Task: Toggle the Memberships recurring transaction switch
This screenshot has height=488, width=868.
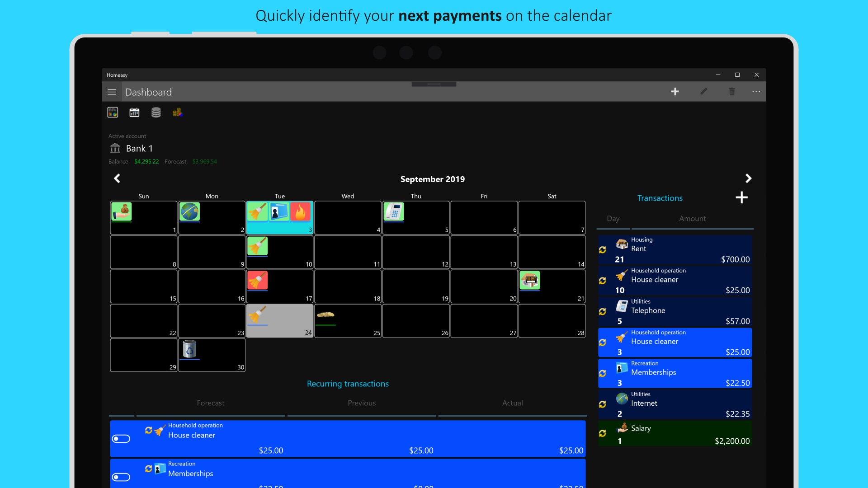Action: [121, 477]
